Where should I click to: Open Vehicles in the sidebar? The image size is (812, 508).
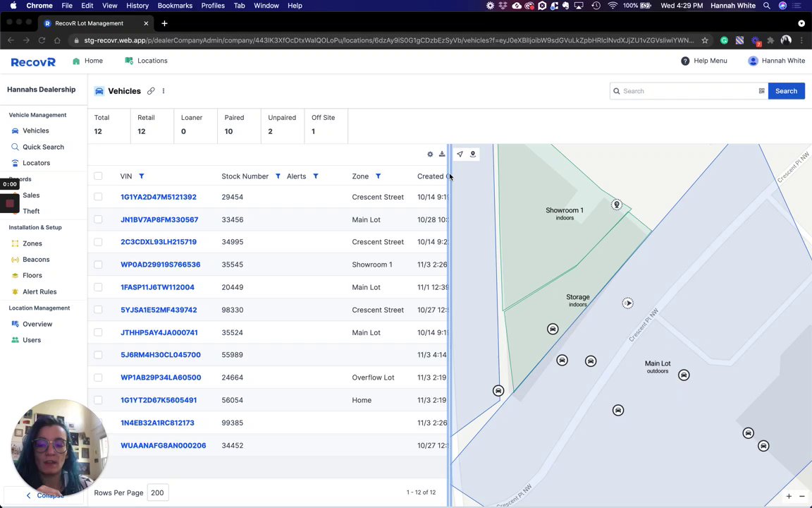tap(35, 131)
